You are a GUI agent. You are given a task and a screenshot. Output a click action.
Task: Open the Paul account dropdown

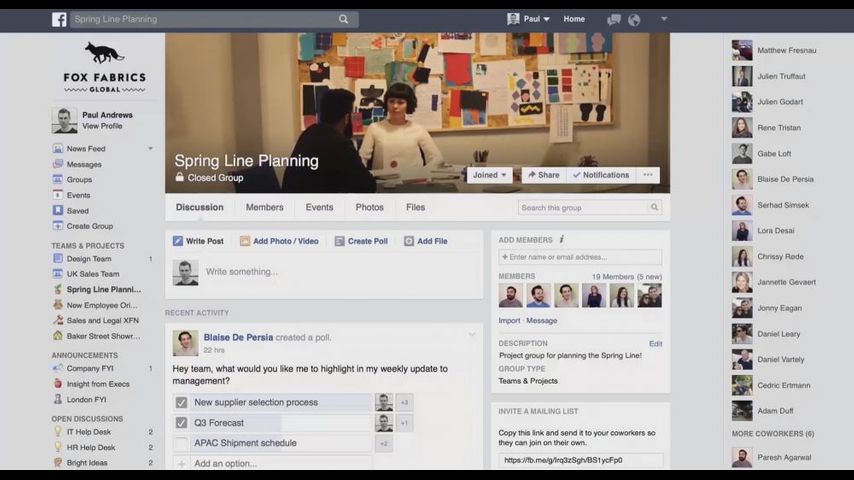528,19
